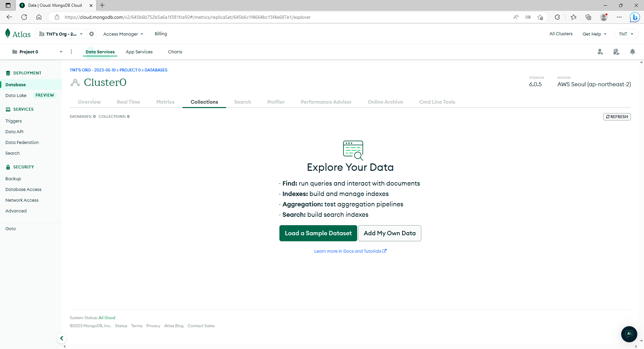Open the project activity feed icon
The height and width of the screenshot is (349, 644).
tap(616, 52)
